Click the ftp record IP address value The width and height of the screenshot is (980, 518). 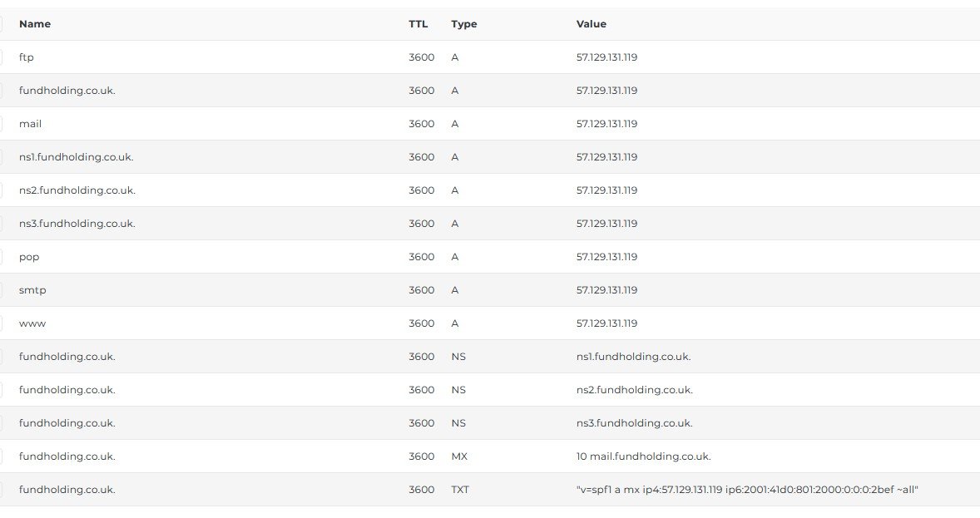tap(606, 57)
